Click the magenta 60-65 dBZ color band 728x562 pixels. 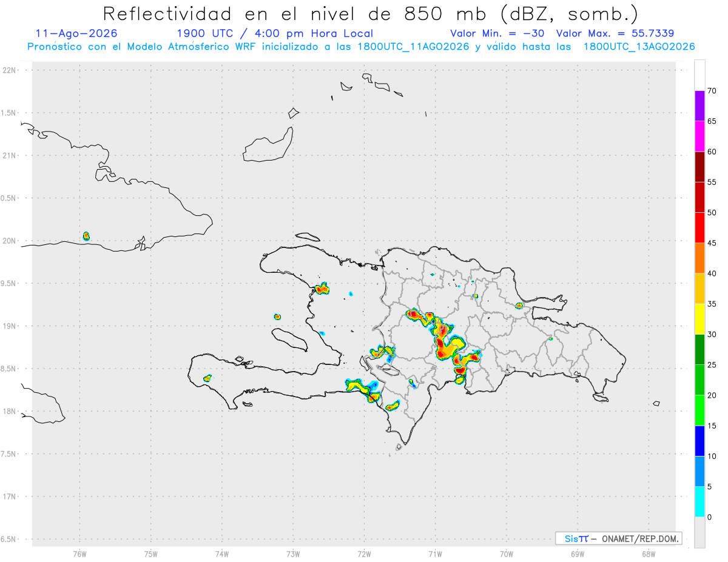699,136
